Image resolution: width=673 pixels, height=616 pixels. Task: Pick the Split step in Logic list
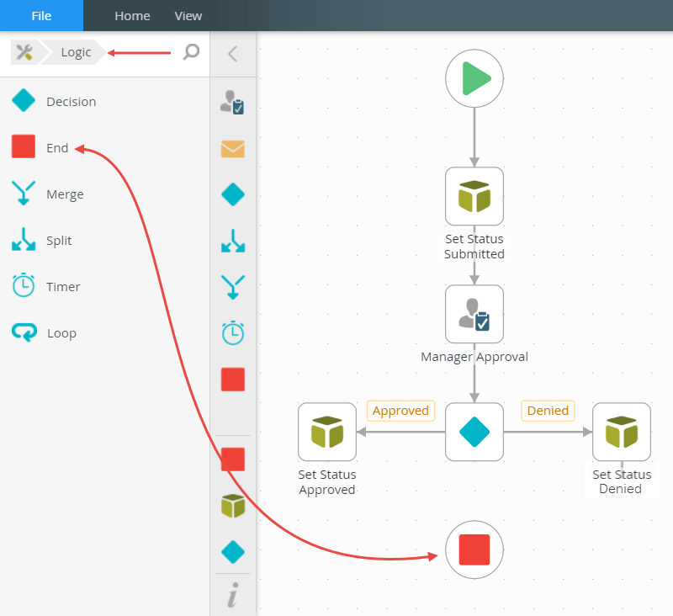(59, 241)
